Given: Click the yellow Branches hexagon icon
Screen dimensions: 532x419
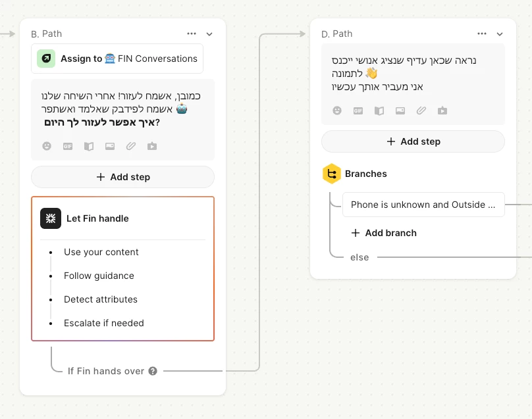Looking at the screenshot, I should (331, 174).
